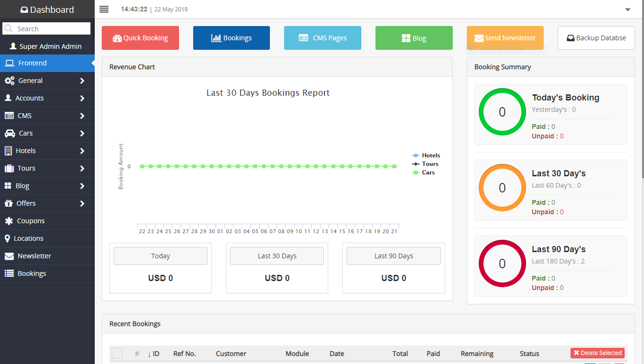Open the top-right user dropdown arrow
Viewport: 644px width, 364px height.
627,9
